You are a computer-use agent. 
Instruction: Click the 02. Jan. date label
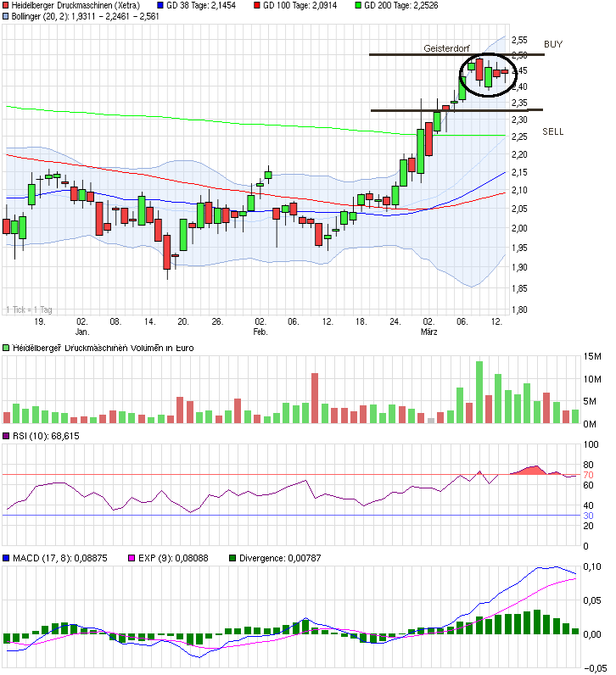(81, 326)
